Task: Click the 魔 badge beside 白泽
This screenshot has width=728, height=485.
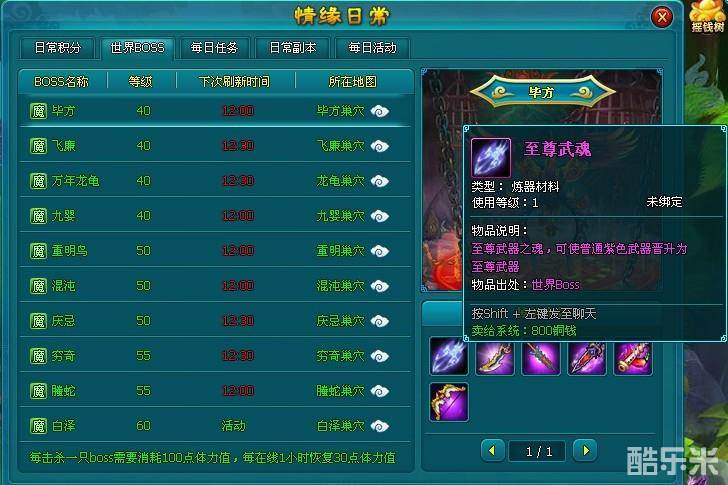Action: pos(39,426)
